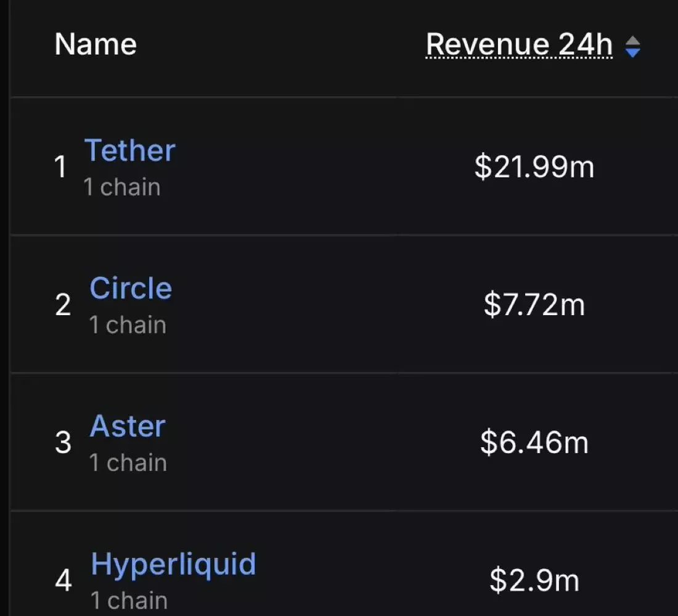
Task: Select the '1 chain' label under Tether
Action: pos(122,187)
